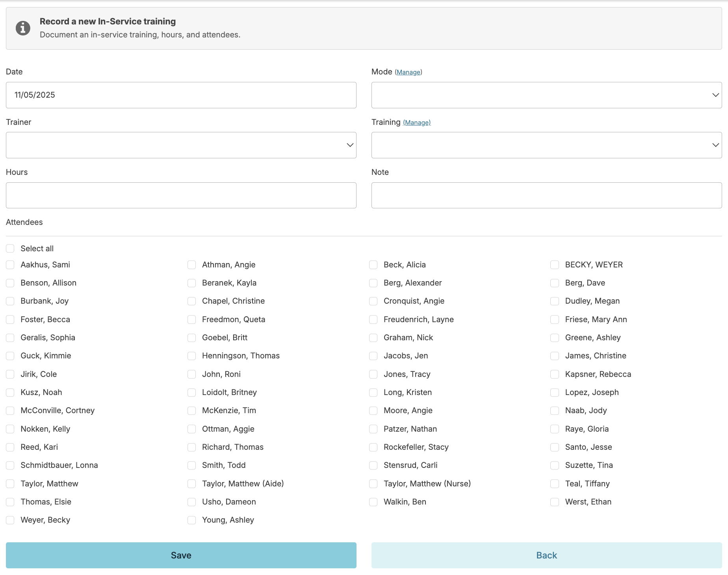Check the Aakhus, Sami attendee box
This screenshot has width=728, height=575.
pos(10,265)
